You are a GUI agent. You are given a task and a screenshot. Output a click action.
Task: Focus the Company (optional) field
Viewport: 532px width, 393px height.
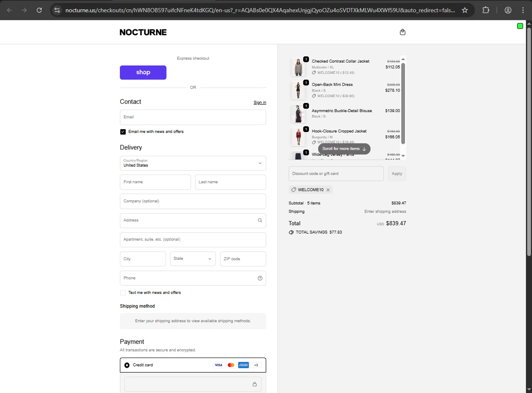(x=193, y=201)
